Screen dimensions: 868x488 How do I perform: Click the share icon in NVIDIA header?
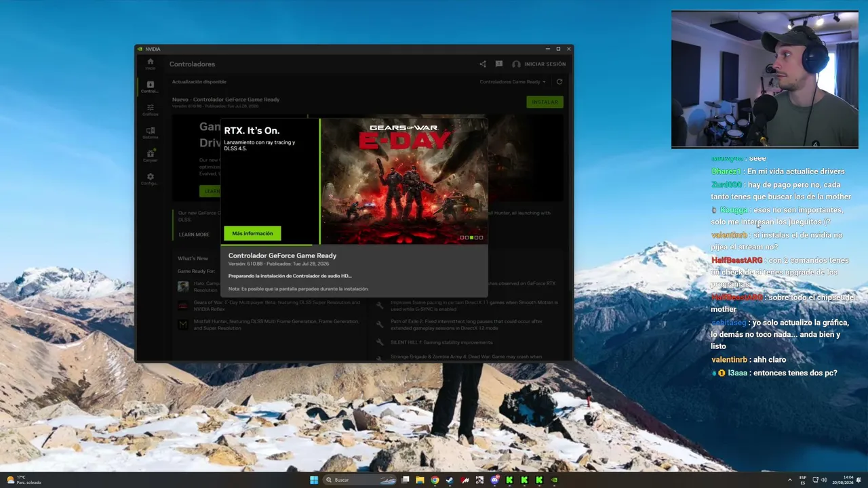coord(483,64)
